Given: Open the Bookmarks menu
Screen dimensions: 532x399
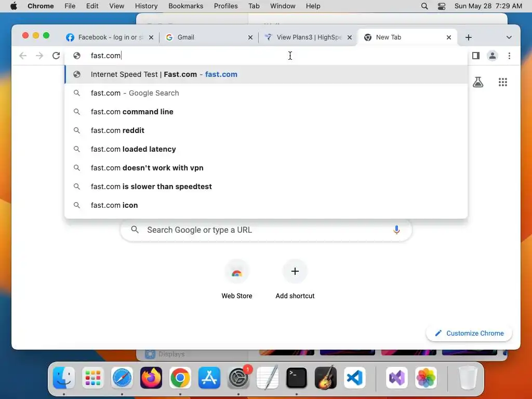Looking at the screenshot, I should tap(186, 6).
